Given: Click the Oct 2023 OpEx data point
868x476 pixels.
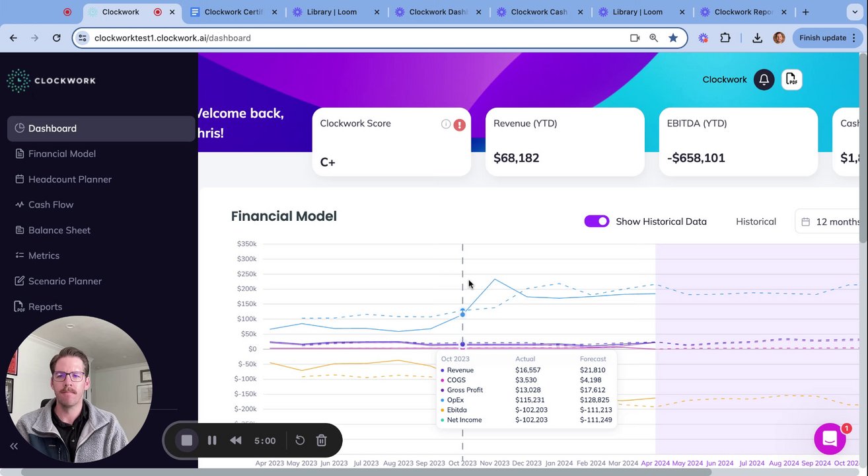Looking at the screenshot, I should (x=462, y=314).
